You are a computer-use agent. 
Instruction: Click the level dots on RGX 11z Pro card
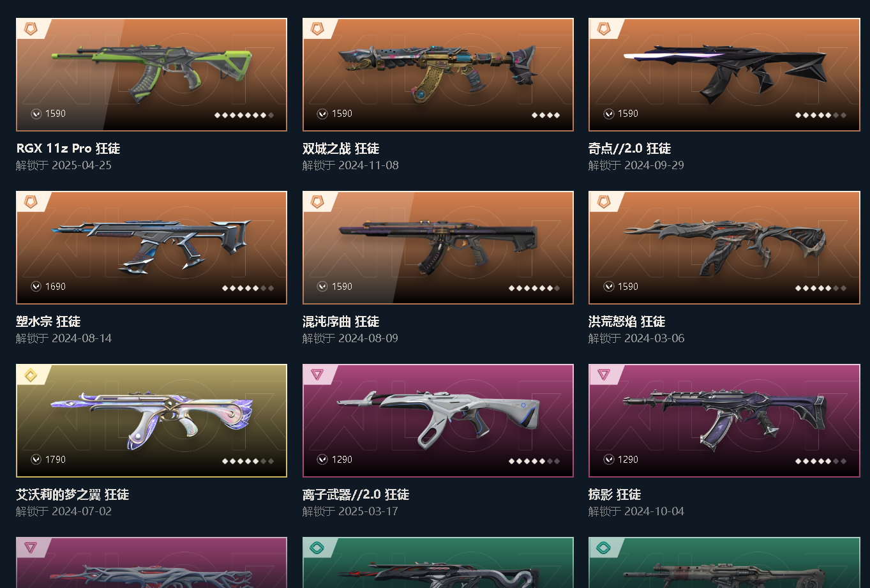244,116
